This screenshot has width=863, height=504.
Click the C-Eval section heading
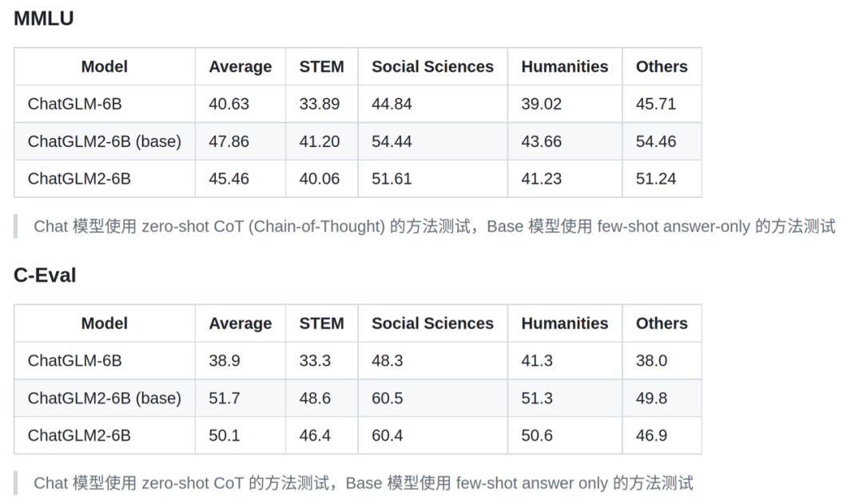pos(45,275)
